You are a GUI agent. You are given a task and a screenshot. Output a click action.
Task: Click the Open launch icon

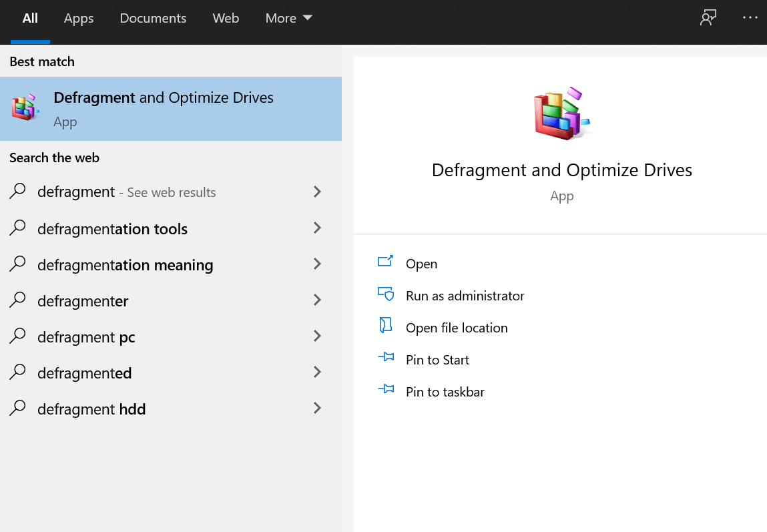386,262
